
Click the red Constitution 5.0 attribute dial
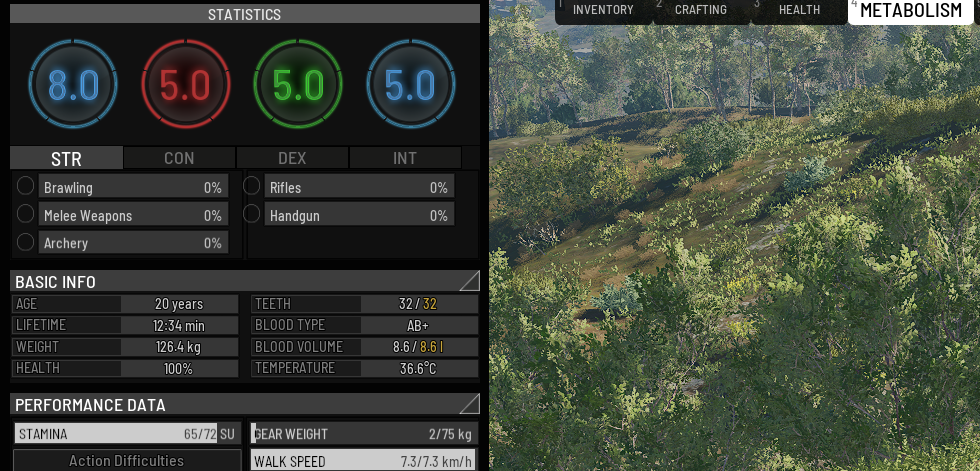[x=186, y=86]
